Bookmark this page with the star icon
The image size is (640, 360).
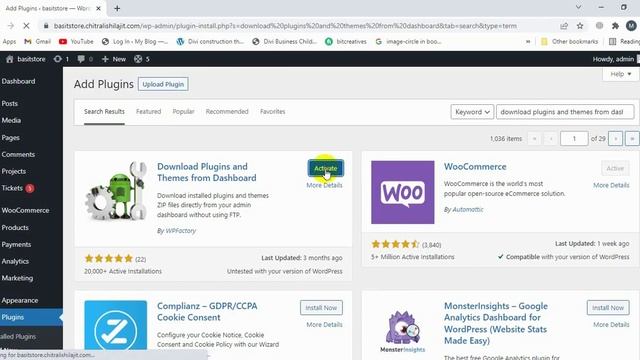tap(580, 26)
